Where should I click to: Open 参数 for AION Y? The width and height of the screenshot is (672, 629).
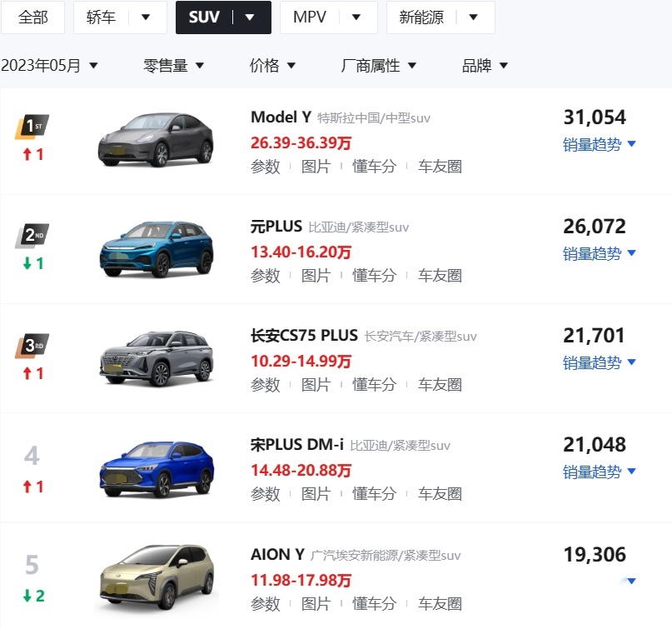(266, 604)
